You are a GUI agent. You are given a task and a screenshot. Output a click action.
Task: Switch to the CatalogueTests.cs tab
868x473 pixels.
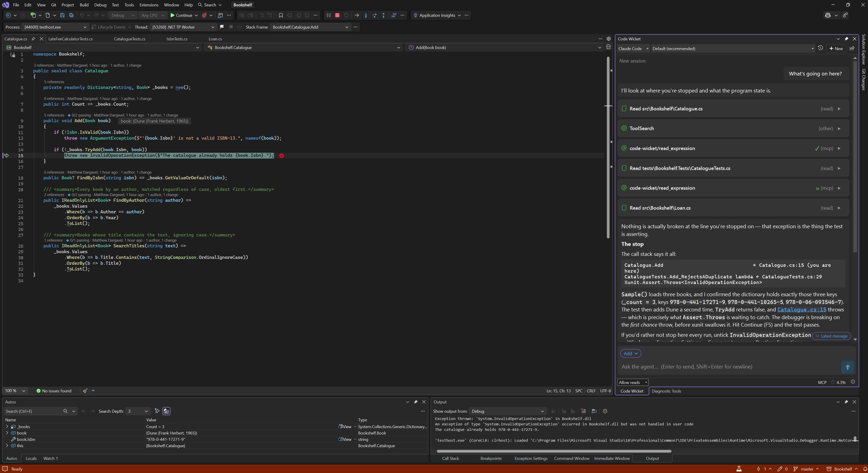[129, 39]
